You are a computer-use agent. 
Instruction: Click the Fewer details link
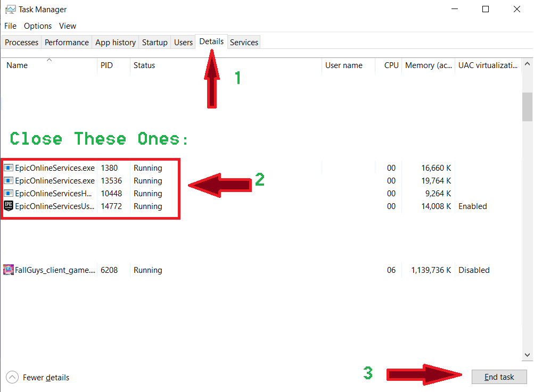pyautogui.click(x=46, y=377)
